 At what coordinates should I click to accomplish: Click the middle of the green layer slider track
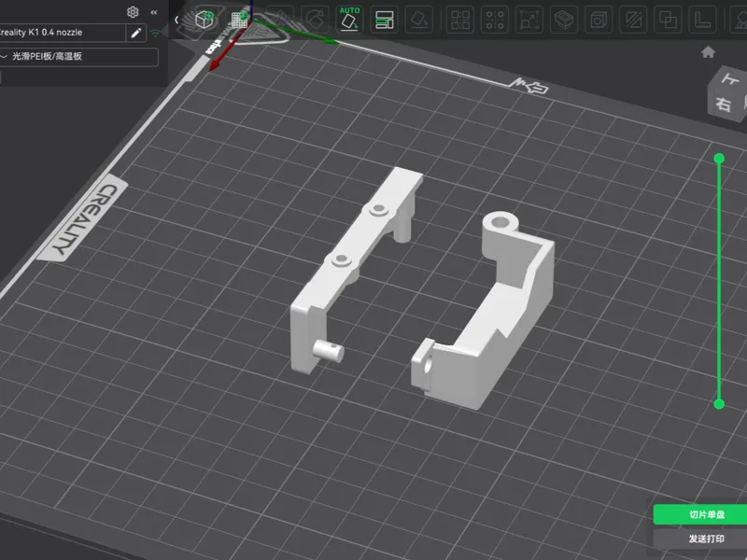pyautogui.click(x=719, y=281)
